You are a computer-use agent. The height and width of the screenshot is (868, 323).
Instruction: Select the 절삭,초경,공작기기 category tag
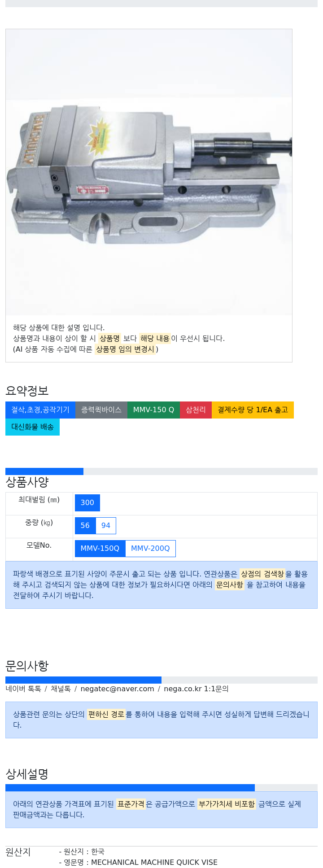pos(40,410)
